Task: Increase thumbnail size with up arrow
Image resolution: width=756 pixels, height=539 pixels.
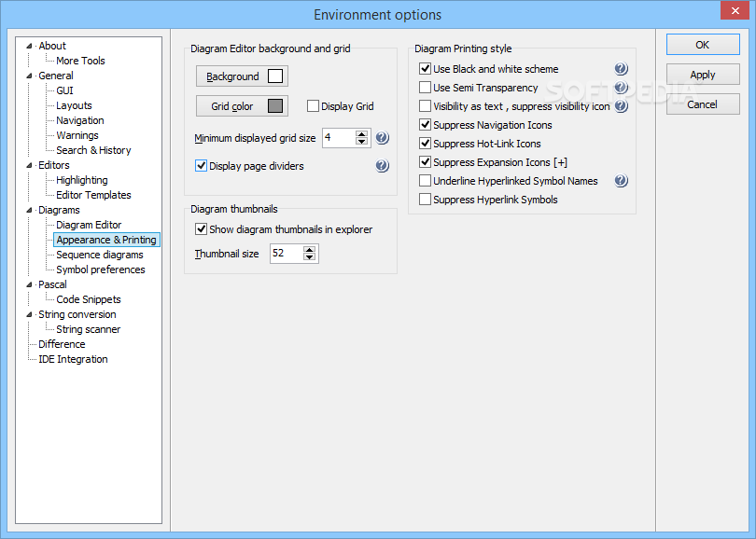Action: [x=310, y=250]
